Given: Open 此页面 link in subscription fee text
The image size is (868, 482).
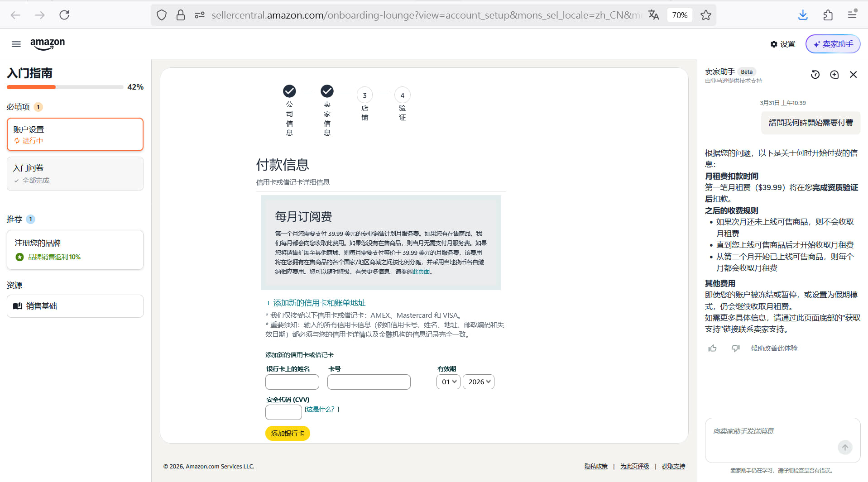Looking at the screenshot, I should [421, 272].
